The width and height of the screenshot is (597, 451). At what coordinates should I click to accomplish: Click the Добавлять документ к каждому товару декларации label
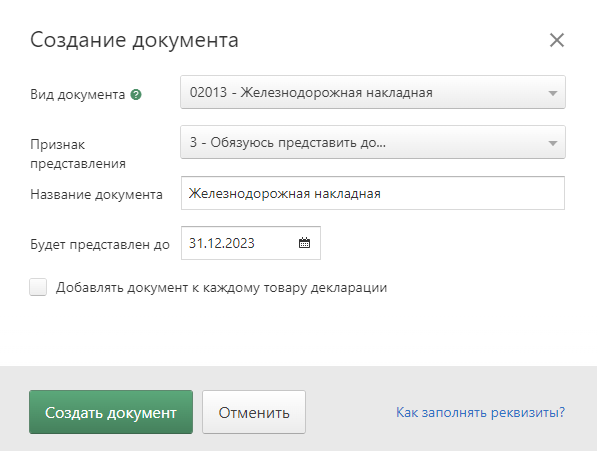click(221, 288)
